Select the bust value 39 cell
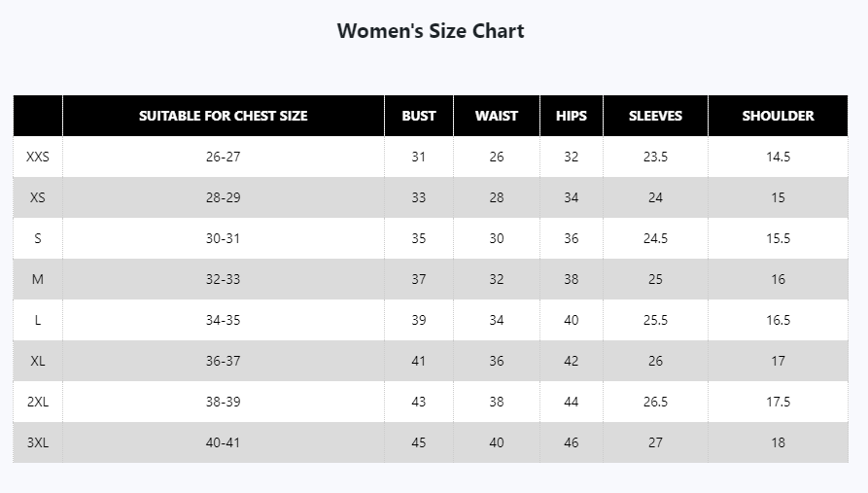The width and height of the screenshot is (868, 493). pyautogui.click(x=419, y=320)
